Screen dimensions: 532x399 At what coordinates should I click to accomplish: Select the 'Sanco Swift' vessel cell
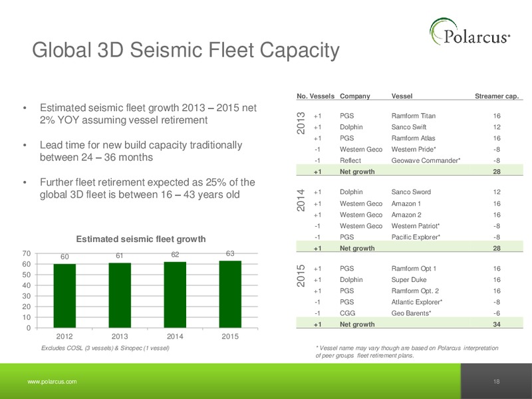tap(408, 127)
